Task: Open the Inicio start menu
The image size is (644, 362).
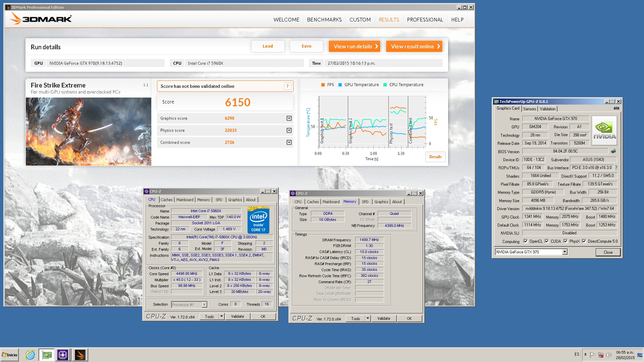Action: tap(9, 355)
